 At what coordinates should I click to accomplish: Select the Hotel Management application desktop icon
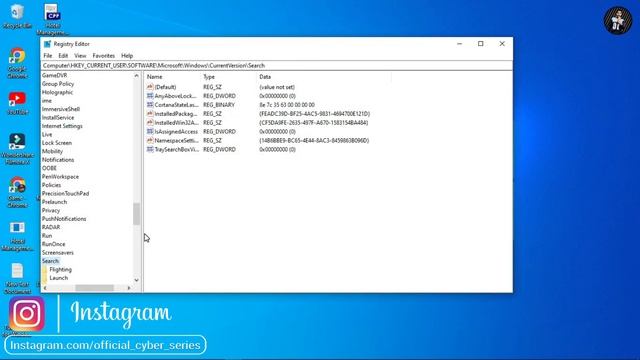click(x=17, y=236)
